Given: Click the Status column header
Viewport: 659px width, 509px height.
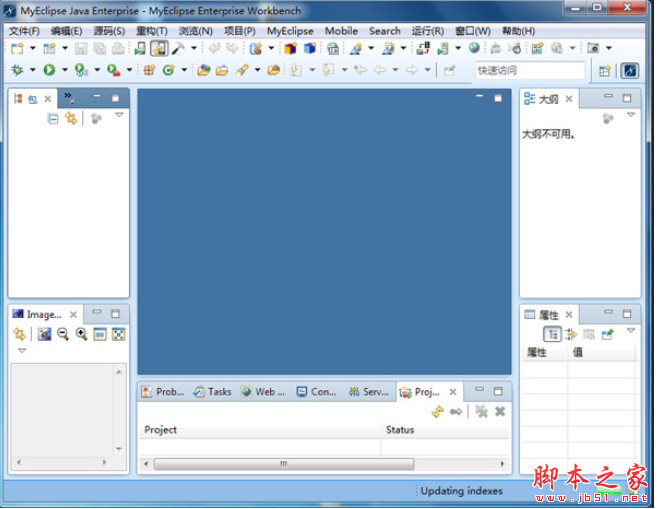Looking at the screenshot, I should [x=445, y=430].
